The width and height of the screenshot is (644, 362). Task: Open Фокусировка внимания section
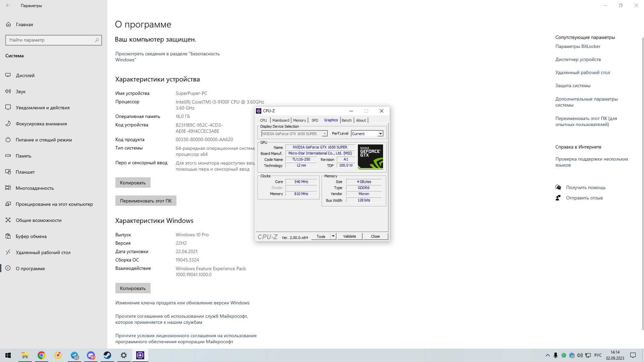[x=41, y=124]
